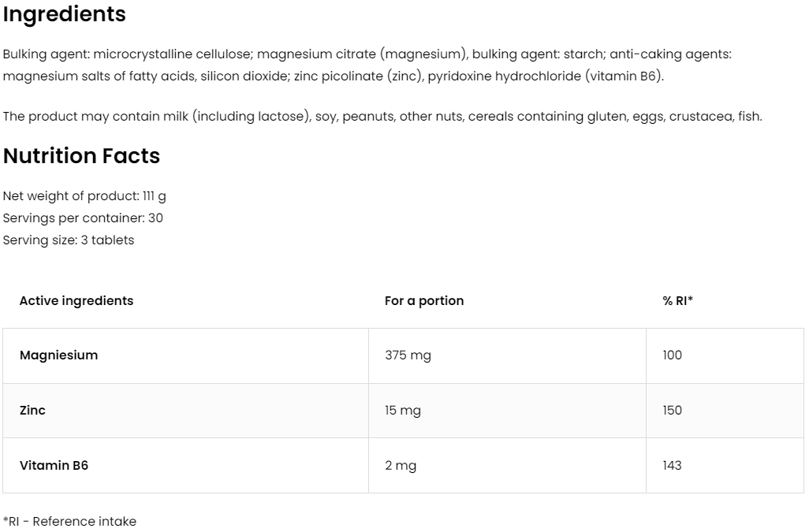Screen dimensions: 809x532
Task: Click the Ingredients heading
Action: pos(65,14)
